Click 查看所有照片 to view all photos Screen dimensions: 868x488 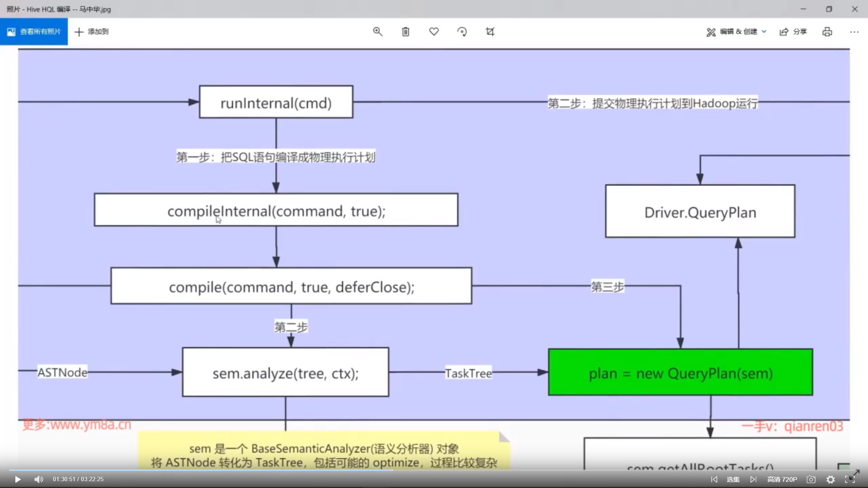(34, 32)
